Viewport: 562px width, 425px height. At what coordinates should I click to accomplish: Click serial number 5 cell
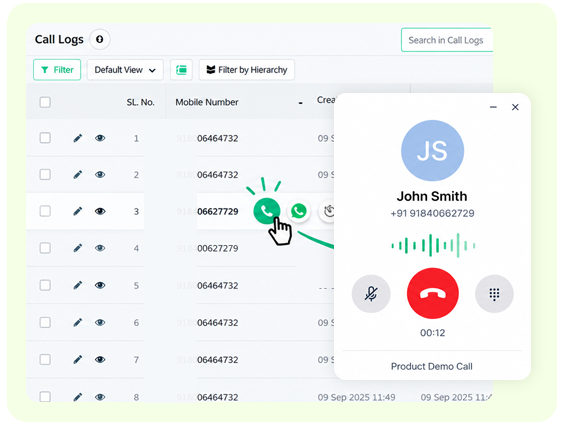pos(136,286)
